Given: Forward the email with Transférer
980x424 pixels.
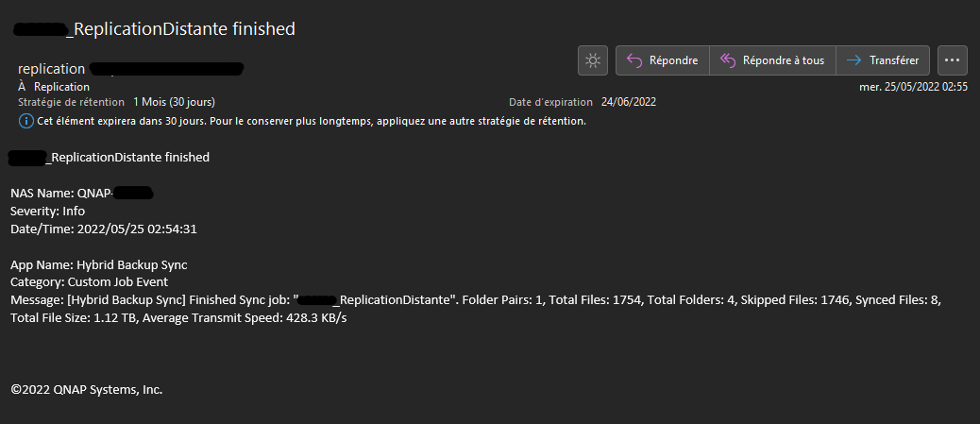Looking at the screenshot, I should 883,60.
